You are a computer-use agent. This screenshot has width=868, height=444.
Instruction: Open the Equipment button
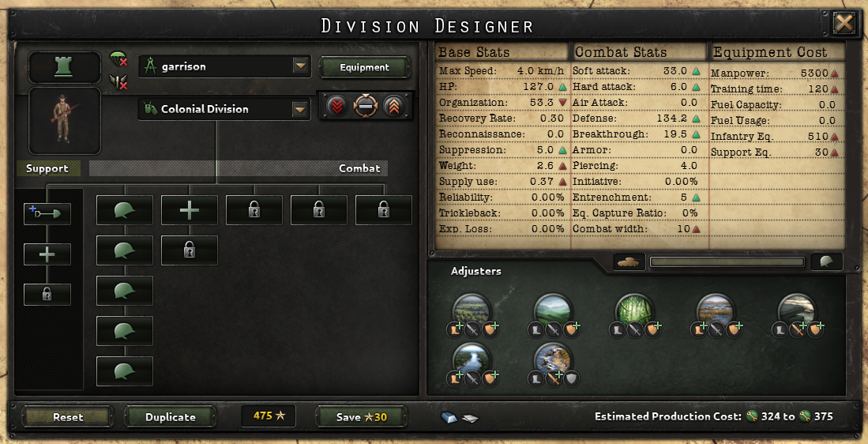(365, 67)
